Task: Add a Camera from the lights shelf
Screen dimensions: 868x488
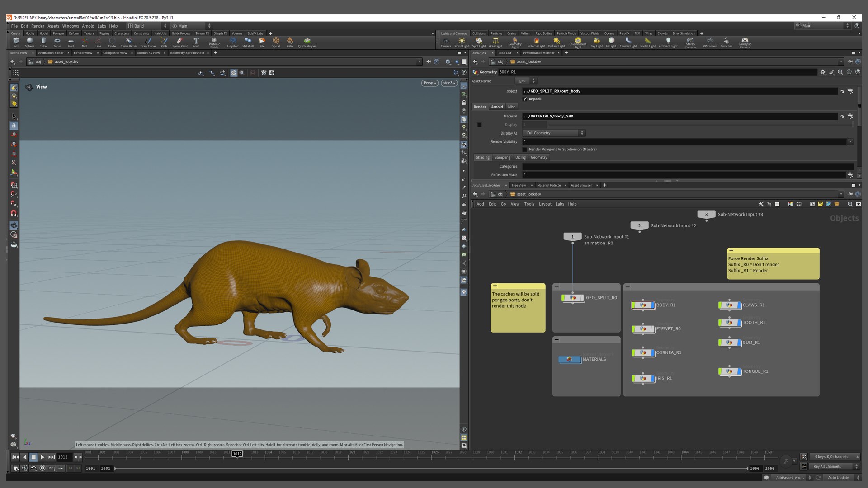Action: click(446, 42)
